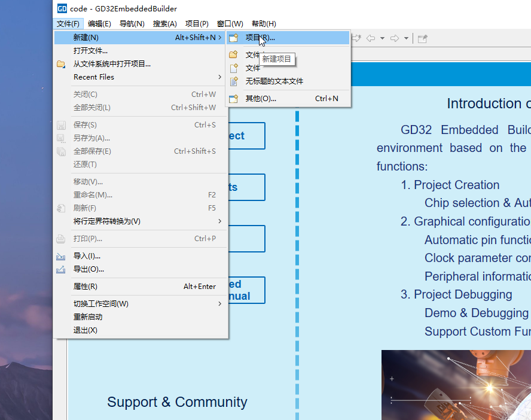Image resolution: width=531 pixels, height=420 pixels.
Task: Open dropdown arrow beside the forward arrow
Action: [x=406, y=38]
